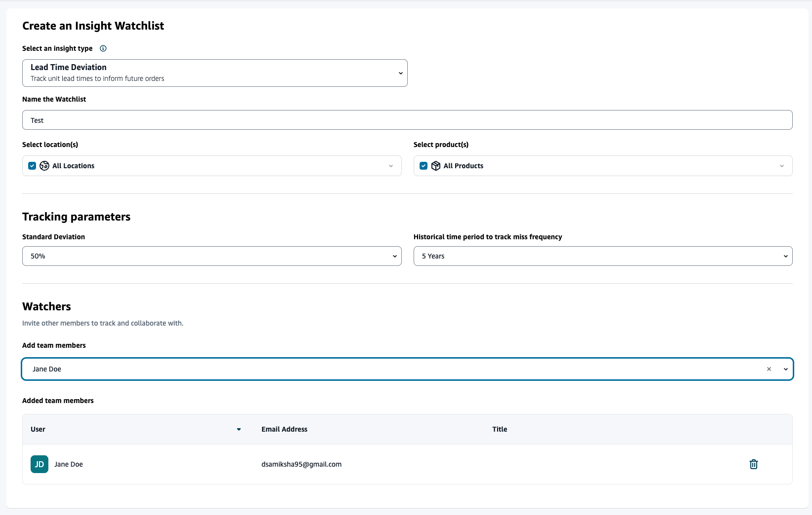
Task: Open the 5 Years historical period dropdown
Action: (x=785, y=256)
